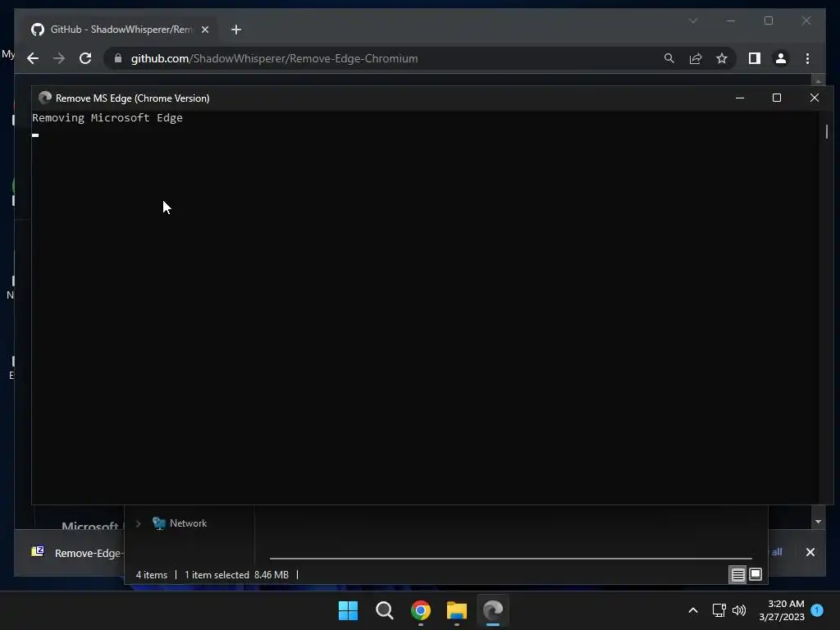
Task: Reload the GitHub page
Action: [x=85, y=58]
